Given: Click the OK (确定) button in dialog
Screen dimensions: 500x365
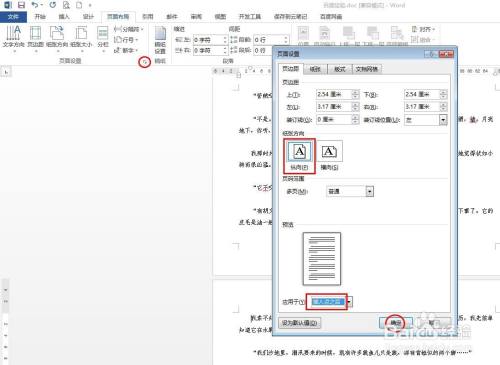Looking at the screenshot, I should pos(396,323).
